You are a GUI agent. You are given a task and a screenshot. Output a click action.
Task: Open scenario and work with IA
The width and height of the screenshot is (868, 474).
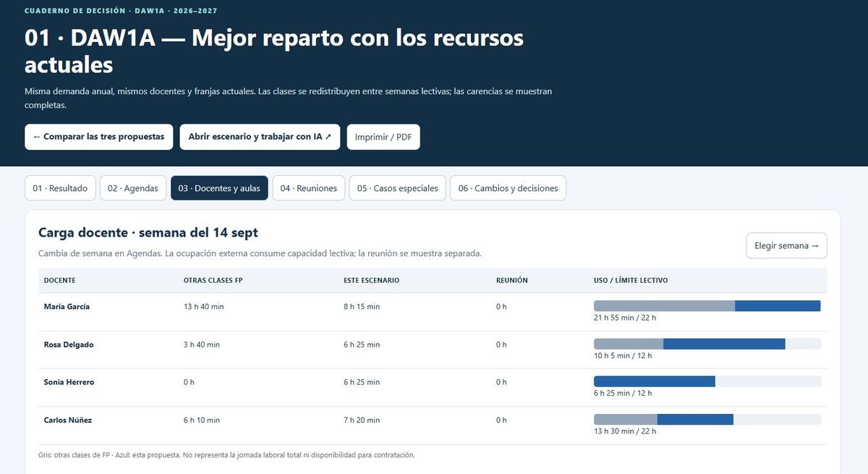click(260, 137)
